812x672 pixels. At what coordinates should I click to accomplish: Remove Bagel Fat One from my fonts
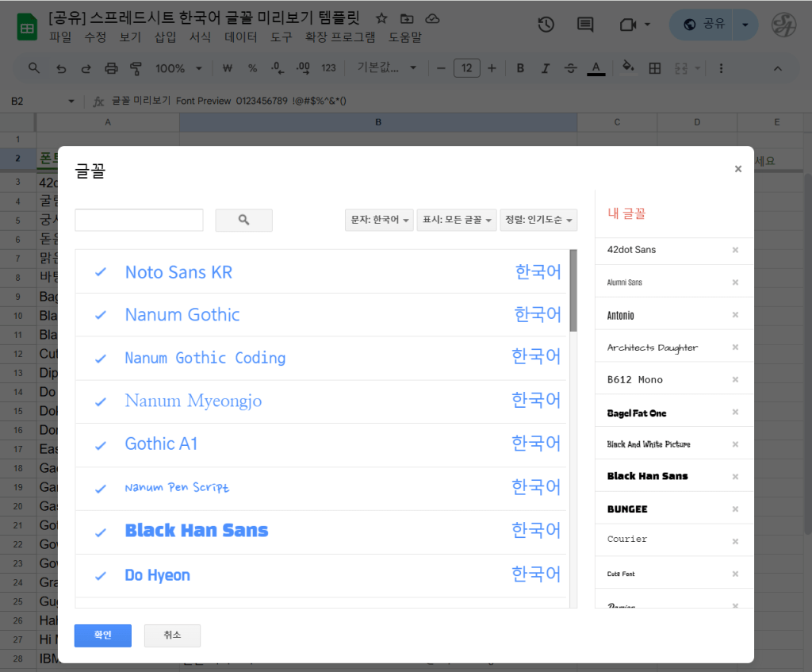click(x=735, y=413)
